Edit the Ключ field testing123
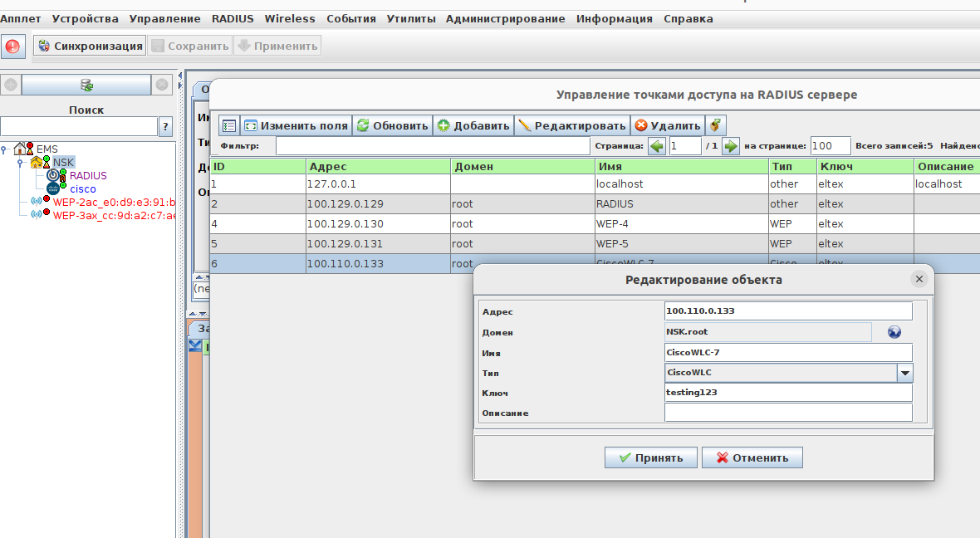Screen dimensions: 980x538 pos(788,393)
